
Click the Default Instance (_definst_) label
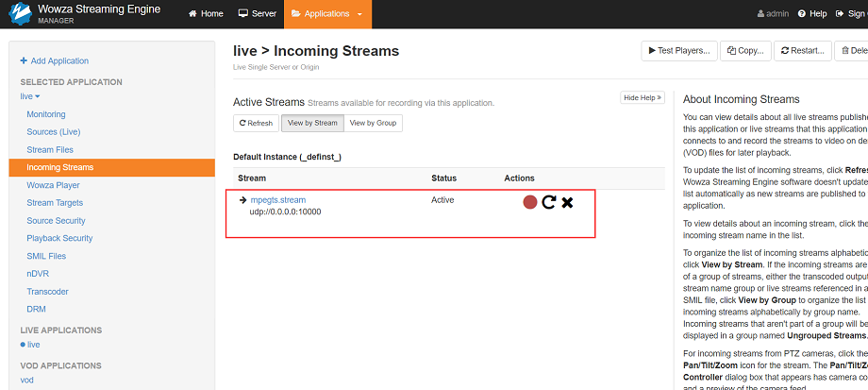coord(288,157)
